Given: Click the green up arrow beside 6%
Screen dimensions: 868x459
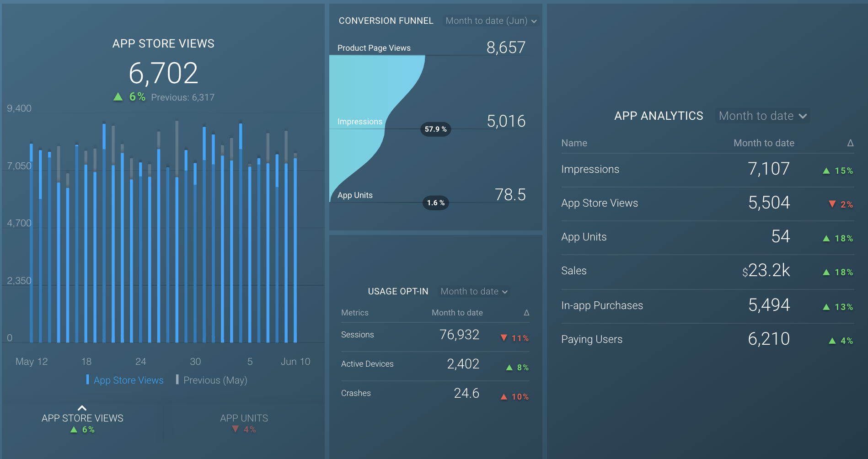Looking at the screenshot, I should click(x=118, y=96).
